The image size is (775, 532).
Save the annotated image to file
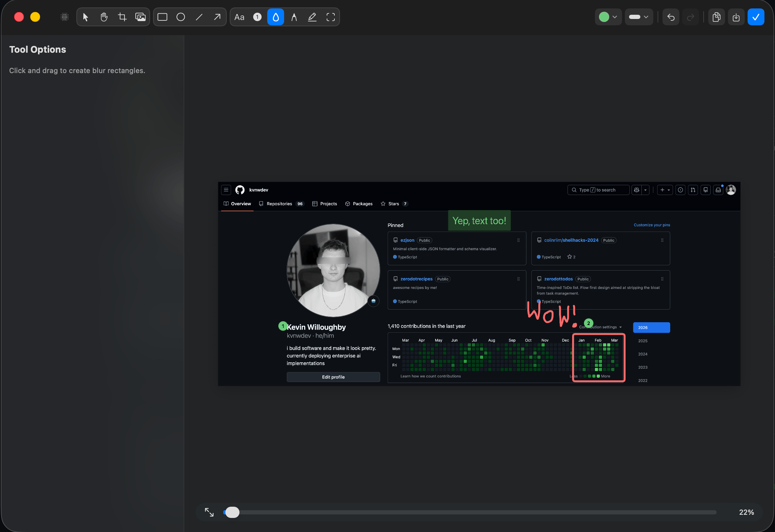pos(736,17)
